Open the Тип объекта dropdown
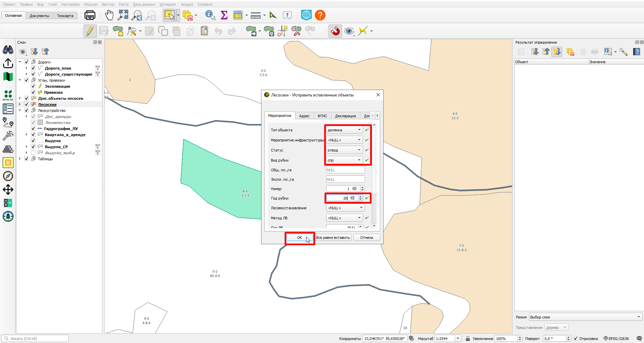Image resolution: width=644 pixels, height=343 pixels. (344, 130)
